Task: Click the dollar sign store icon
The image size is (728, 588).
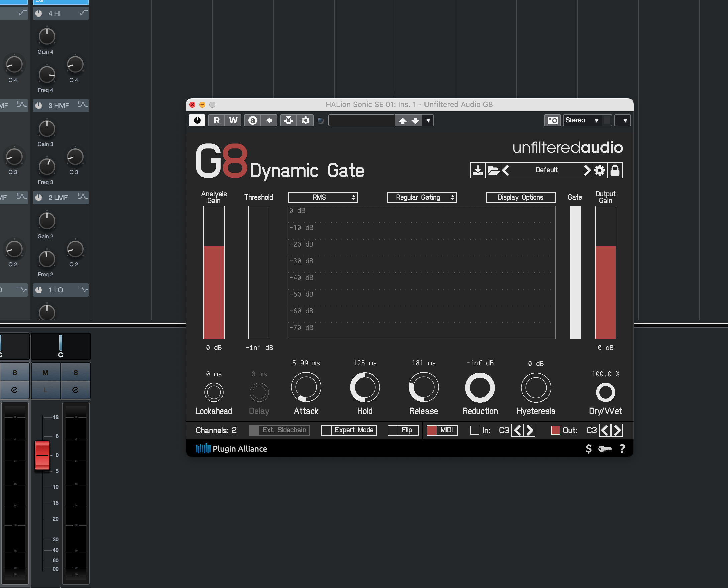Action: (588, 449)
